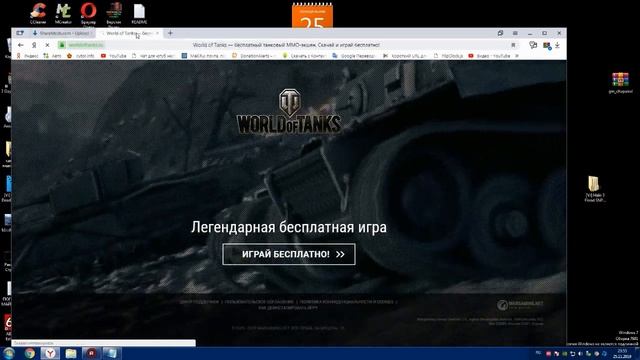
Task: Open the Windows Start menu
Action: pyautogui.click(x=8, y=353)
